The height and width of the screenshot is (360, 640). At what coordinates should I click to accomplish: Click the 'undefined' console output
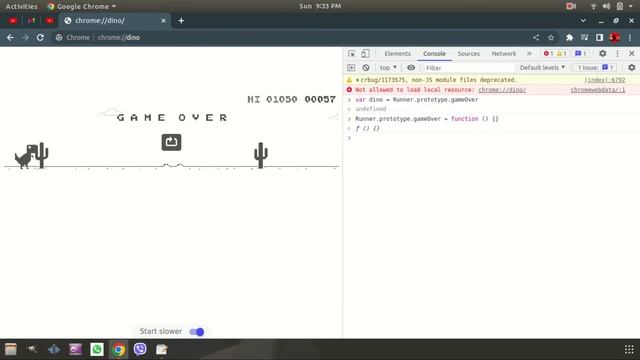pos(371,109)
